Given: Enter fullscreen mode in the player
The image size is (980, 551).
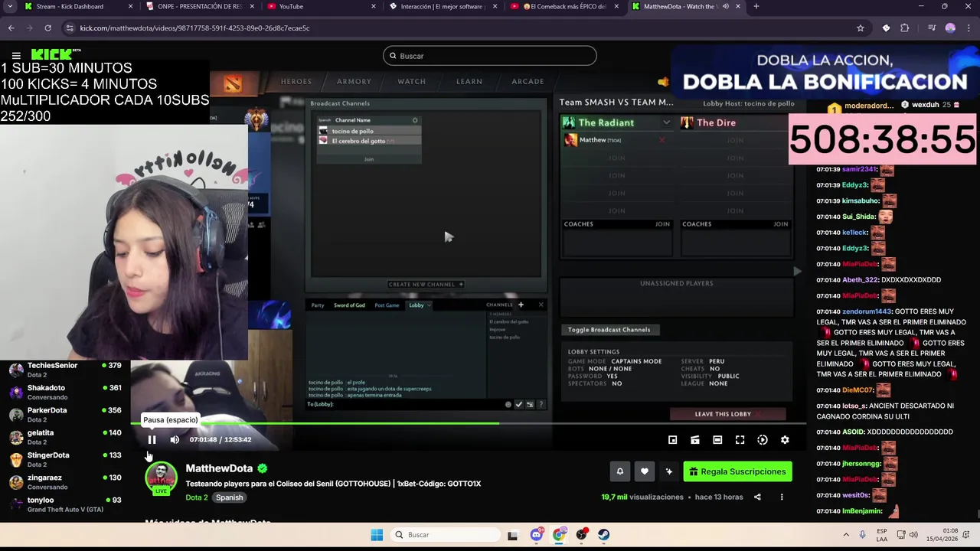Looking at the screenshot, I should point(740,440).
